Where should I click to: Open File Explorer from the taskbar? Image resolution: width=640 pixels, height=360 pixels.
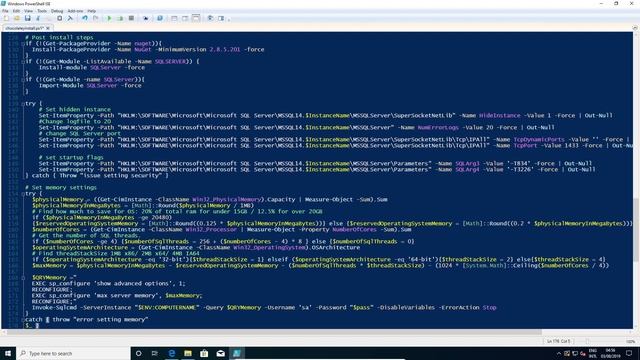tap(188, 353)
